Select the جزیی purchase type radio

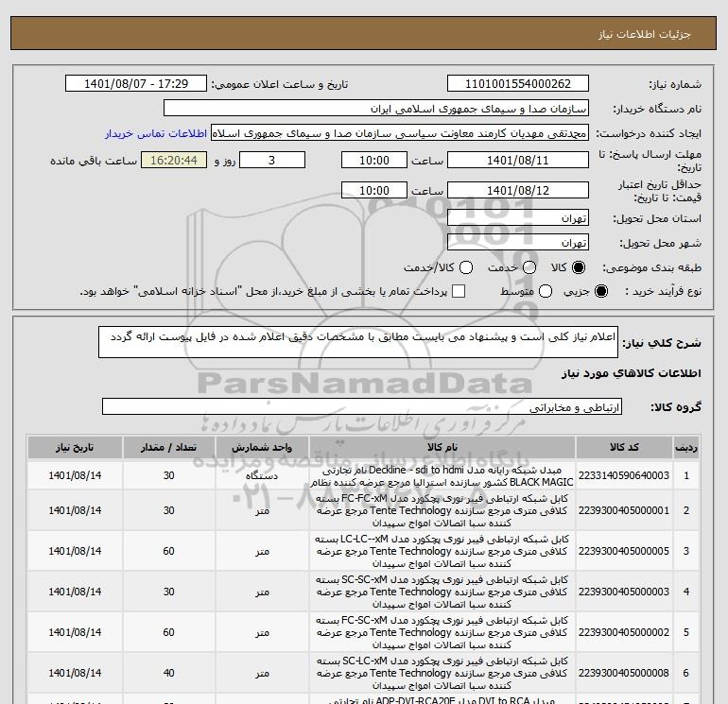[600, 291]
